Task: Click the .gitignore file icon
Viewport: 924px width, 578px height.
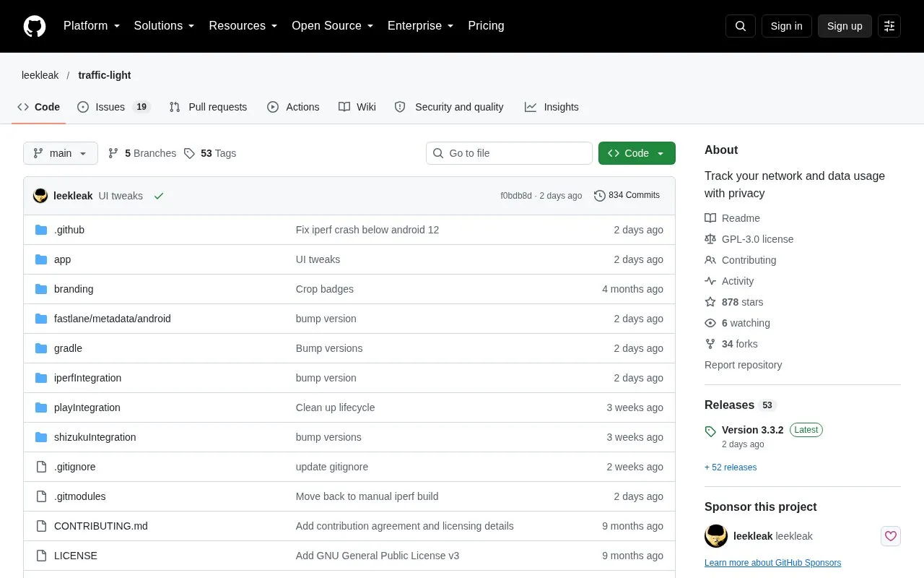Action: coord(41,467)
